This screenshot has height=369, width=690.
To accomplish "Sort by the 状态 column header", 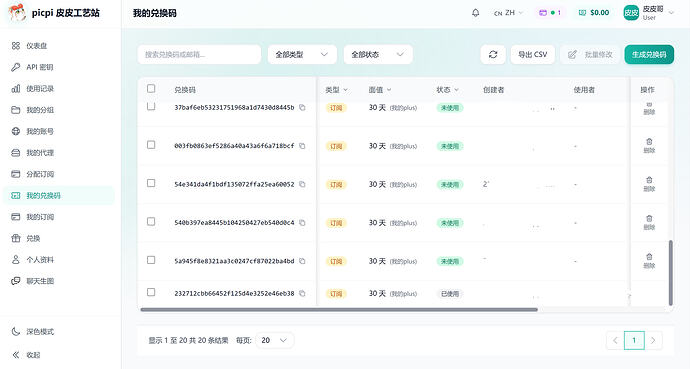I will (448, 90).
